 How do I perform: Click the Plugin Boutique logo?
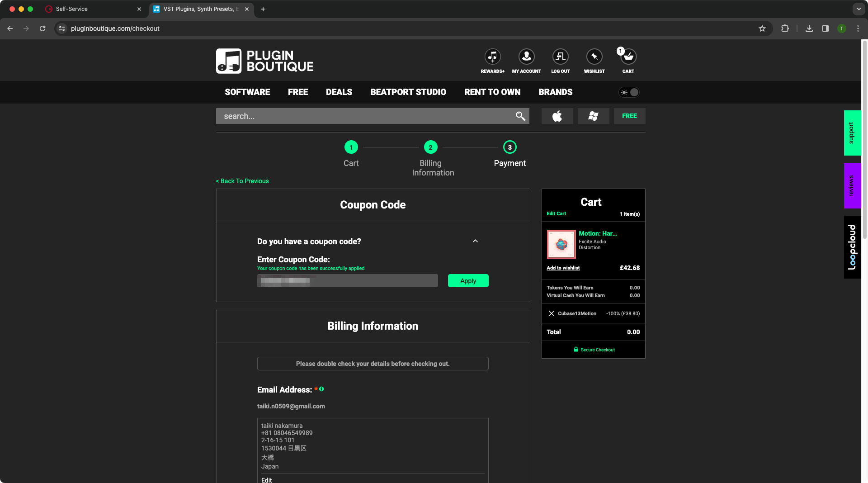click(264, 61)
